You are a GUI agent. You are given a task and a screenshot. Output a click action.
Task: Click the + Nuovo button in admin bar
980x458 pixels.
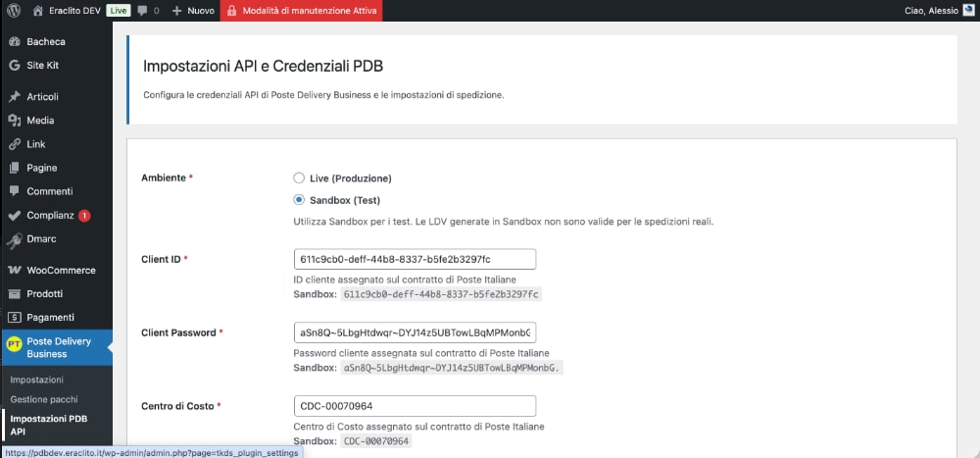point(193,11)
